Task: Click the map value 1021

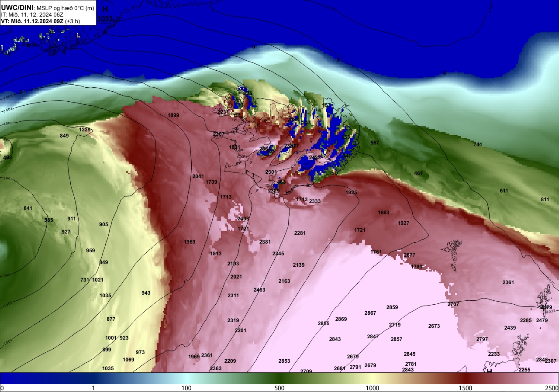Action: point(98,280)
